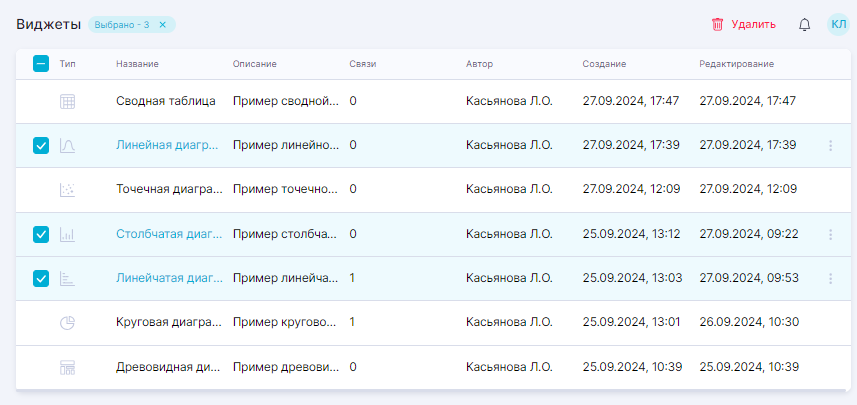The height and width of the screenshot is (405, 857).
Task: Uncheck the Столбчатая диаграмма row checkbox
Action: pyautogui.click(x=41, y=235)
